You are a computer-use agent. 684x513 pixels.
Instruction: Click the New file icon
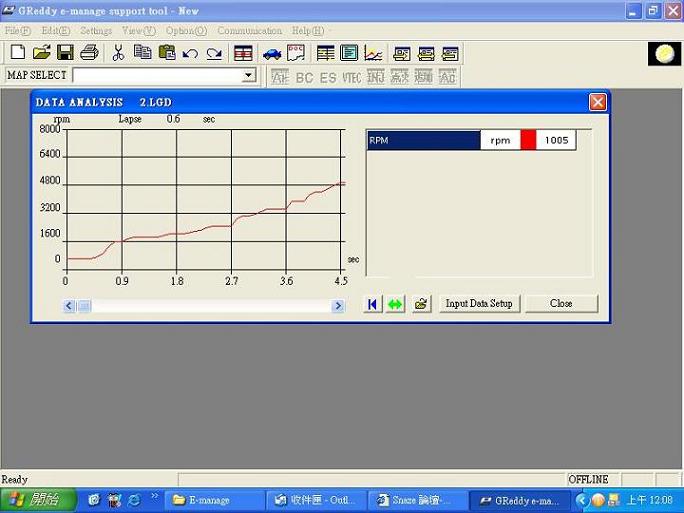pyautogui.click(x=17, y=53)
